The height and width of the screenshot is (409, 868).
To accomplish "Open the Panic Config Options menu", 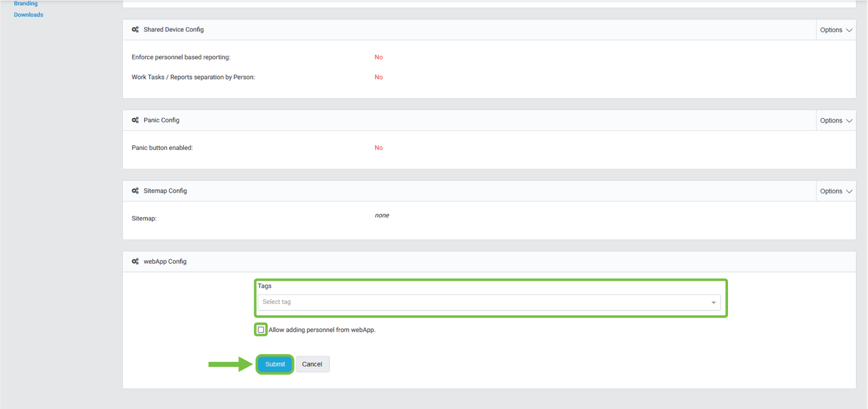I will 835,120.
